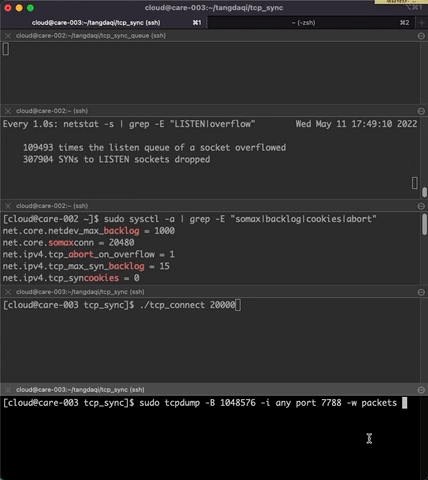The height and width of the screenshot is (480, 428).
Task: Open a new tab with the plus button
Action: tap(422, 23)
